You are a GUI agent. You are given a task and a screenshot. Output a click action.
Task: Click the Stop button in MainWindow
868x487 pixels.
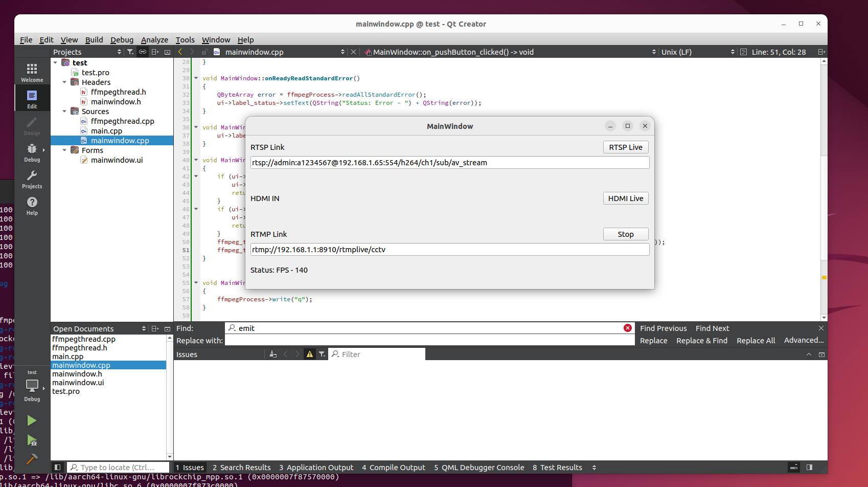tap(626, 234)
